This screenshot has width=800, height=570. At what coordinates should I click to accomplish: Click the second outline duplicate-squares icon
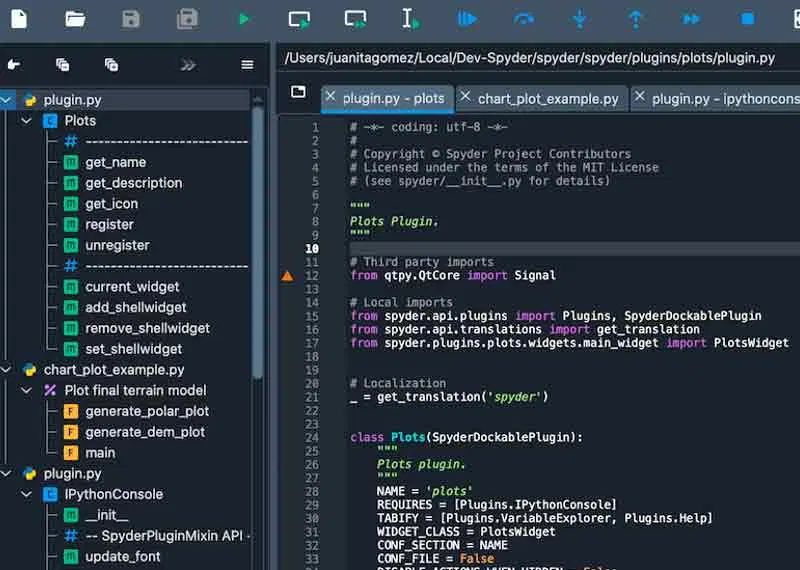click(111, 64)
